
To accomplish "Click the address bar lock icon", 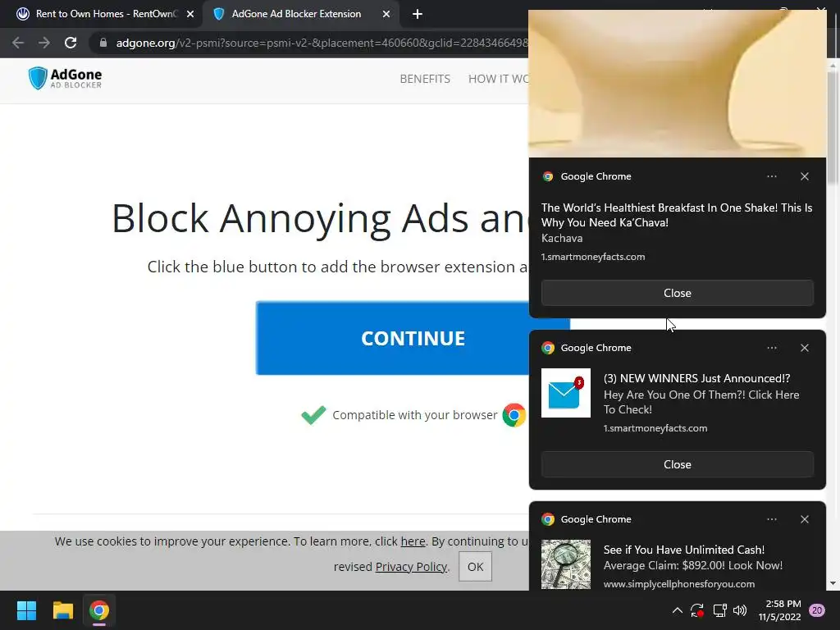I will [103, 43].
